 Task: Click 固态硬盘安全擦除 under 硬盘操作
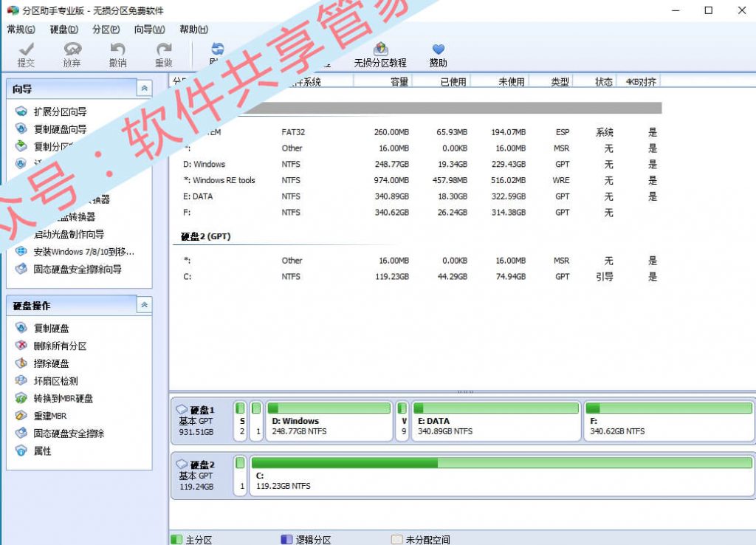pos(69,433)
